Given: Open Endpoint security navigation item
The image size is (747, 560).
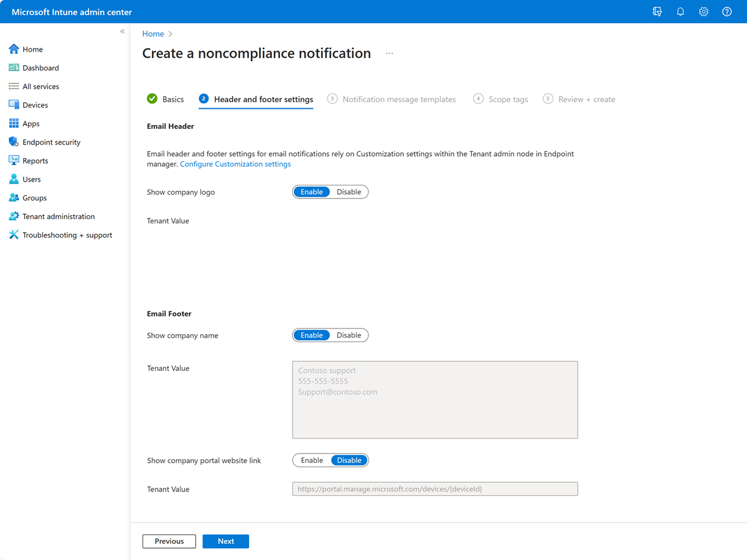Looking at the screenshot, I should click(52, 142).
